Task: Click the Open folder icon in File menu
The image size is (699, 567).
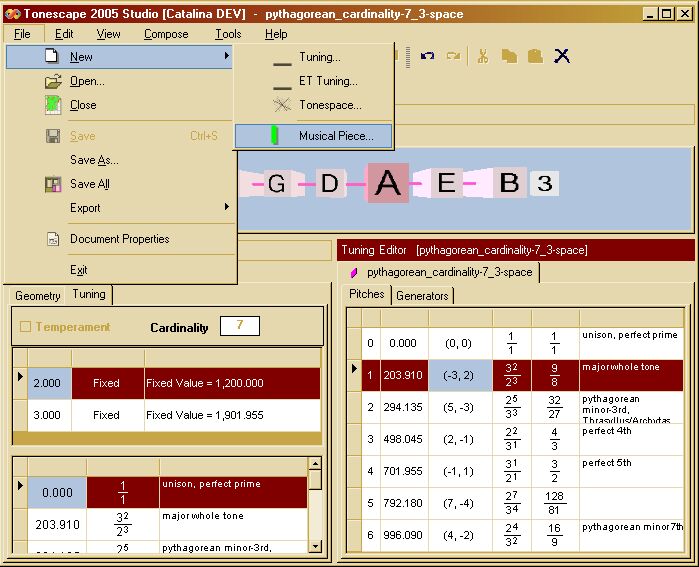Action: coord(53,81)
